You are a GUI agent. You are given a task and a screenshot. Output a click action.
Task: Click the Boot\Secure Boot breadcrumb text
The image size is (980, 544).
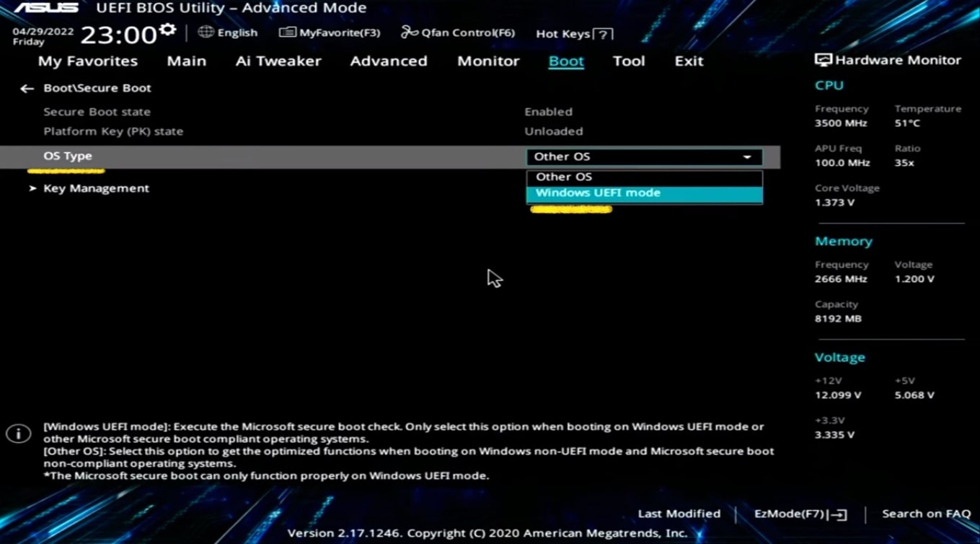tap(97, 88)
